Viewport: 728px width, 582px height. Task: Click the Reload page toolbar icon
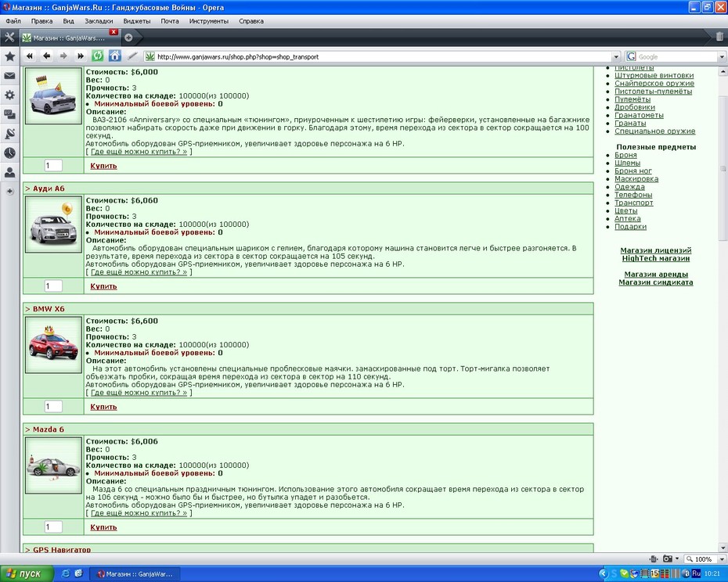[x=98, y=56]
